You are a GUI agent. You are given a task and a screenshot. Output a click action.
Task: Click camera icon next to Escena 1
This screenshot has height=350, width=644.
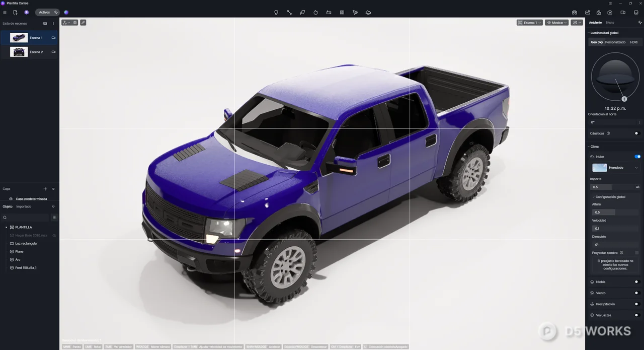53,38
